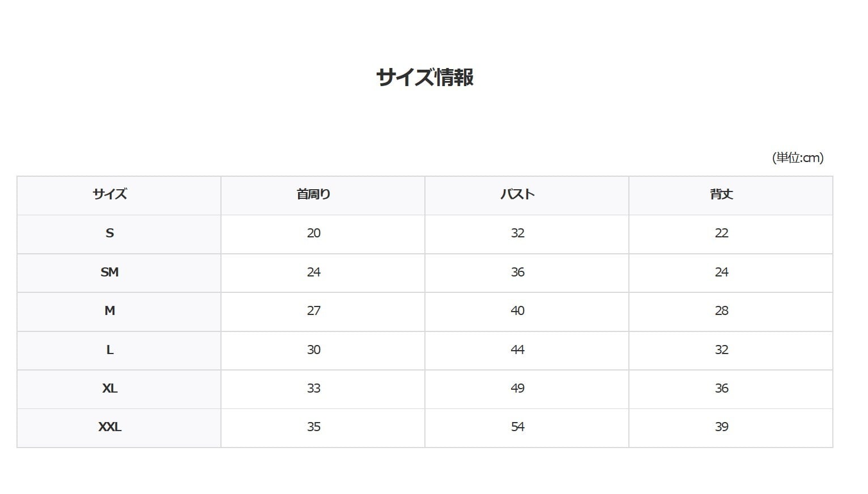This screenshot has width=868, height=494.
Task: Click the bust value 54 for XXL
Action: 517,427
